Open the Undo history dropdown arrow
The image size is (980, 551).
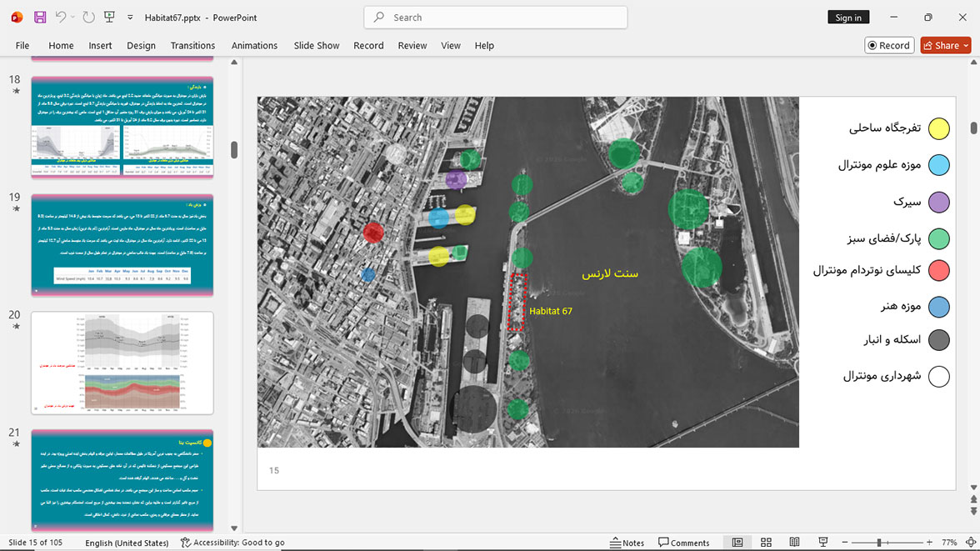click(72, 18)
